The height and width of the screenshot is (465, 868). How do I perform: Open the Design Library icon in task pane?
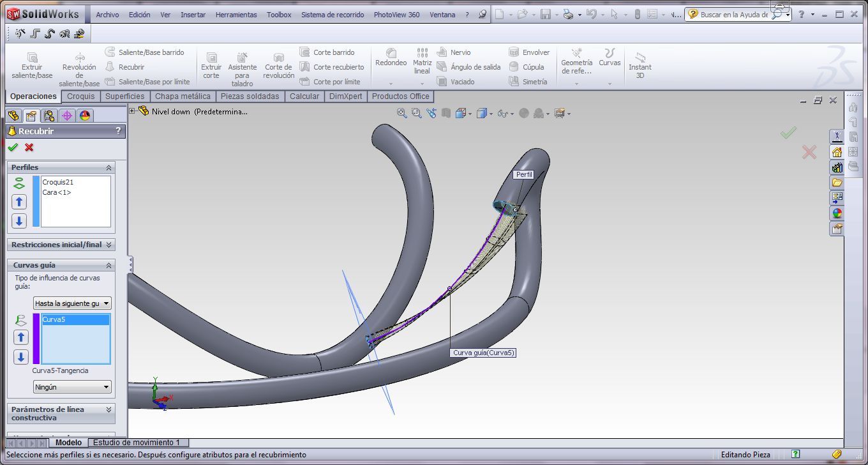837,167
